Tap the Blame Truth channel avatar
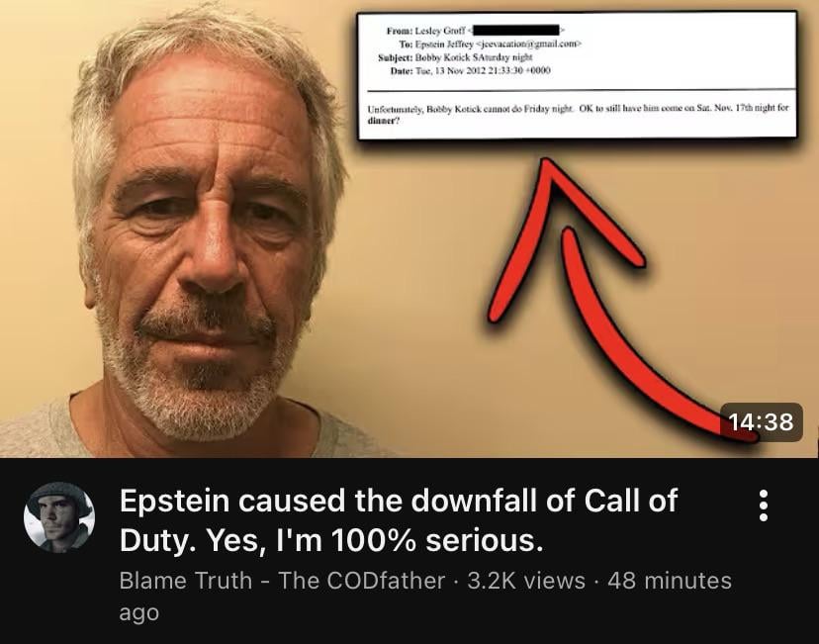819x644 pixels. point(59,517)
